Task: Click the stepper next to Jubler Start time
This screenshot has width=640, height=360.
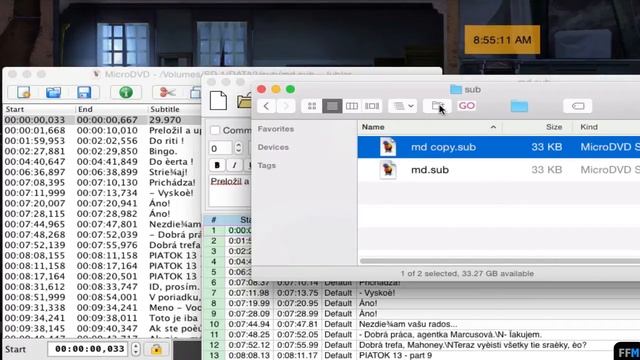Action: [x=136, y=349]
